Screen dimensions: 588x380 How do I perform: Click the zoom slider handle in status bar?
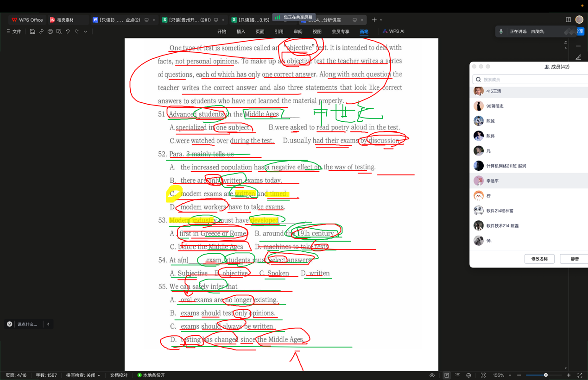(546, 375)
